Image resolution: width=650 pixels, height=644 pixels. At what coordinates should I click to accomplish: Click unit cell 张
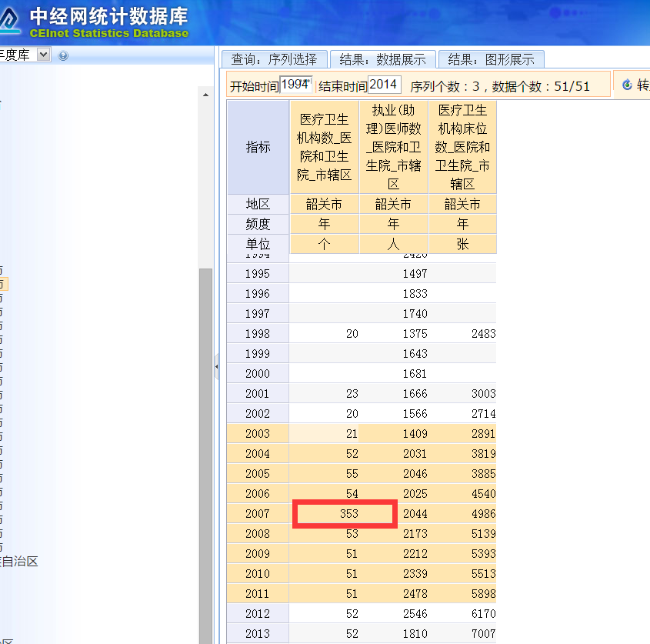pyautogui.click(x=462, y=244)
